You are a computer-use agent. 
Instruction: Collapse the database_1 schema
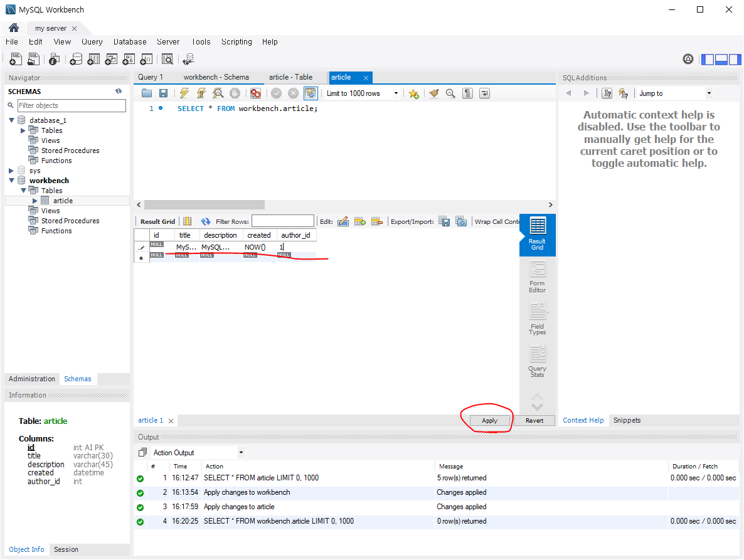12,120
